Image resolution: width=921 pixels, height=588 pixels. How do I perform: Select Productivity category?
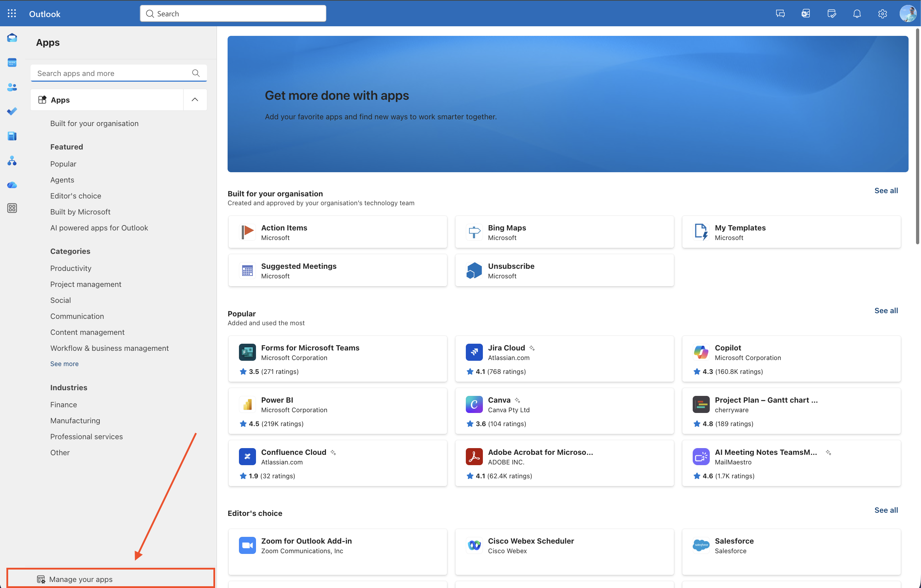click(x=71, y=268)
